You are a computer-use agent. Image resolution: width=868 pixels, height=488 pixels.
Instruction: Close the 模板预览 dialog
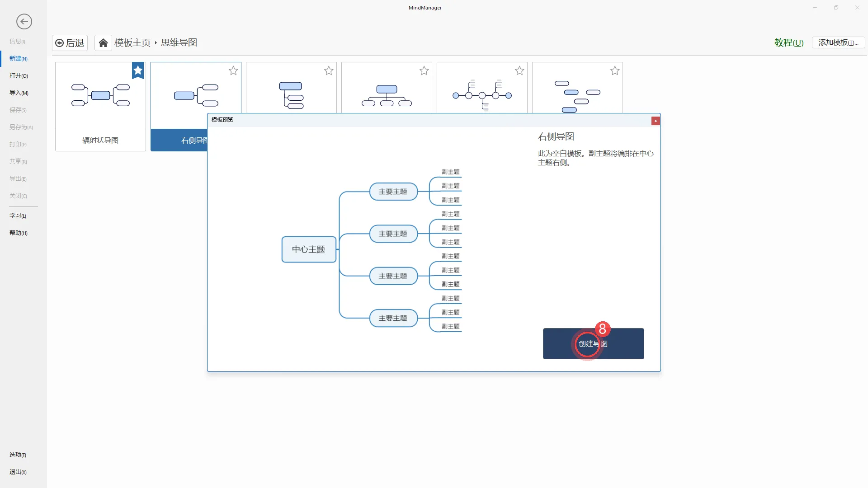(x=656, y=121)
